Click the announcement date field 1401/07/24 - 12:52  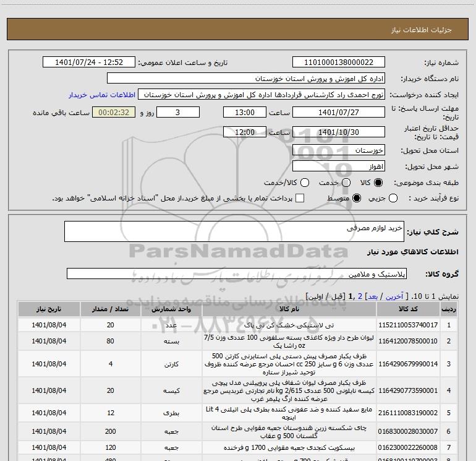click(89, 62)
